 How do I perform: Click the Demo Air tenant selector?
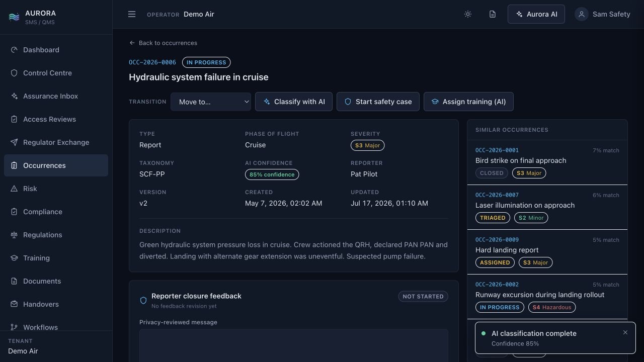23,351
